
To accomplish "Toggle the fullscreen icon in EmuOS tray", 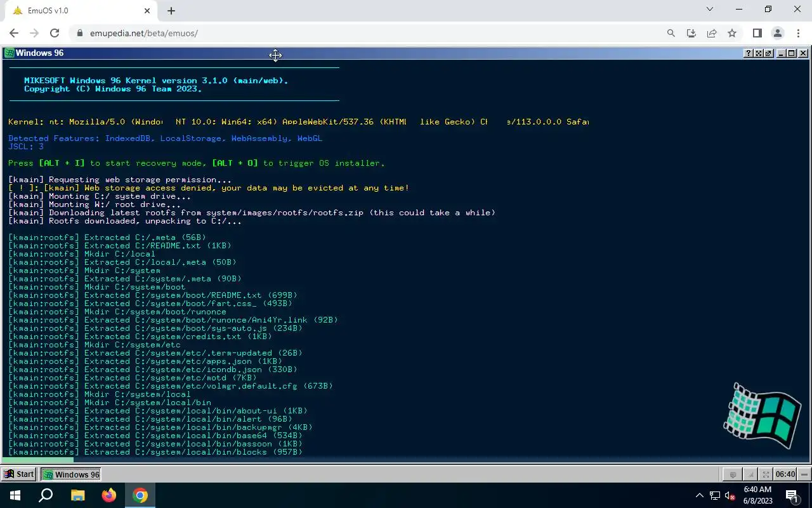I will (x=766, y=474).
